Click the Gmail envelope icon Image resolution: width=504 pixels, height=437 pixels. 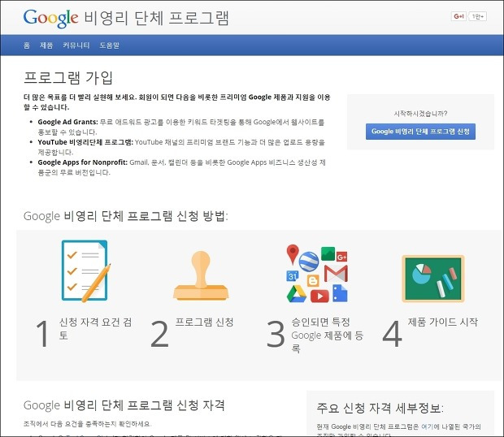coord(336,274)
